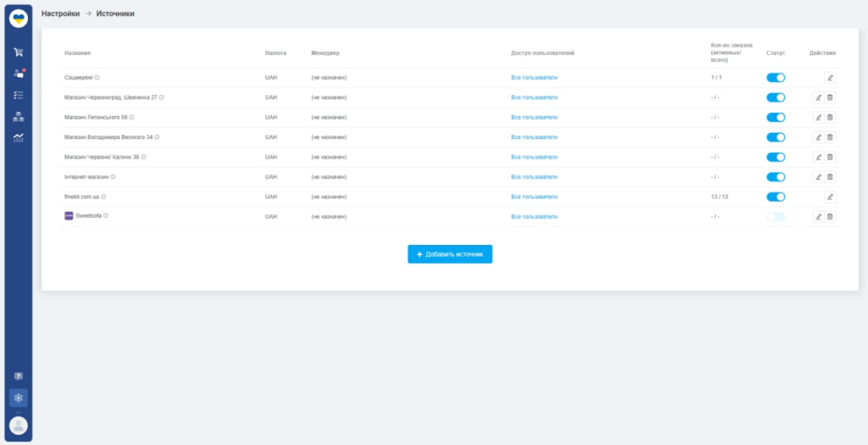Edit the Інтернет-магазин source

(818, 177)
